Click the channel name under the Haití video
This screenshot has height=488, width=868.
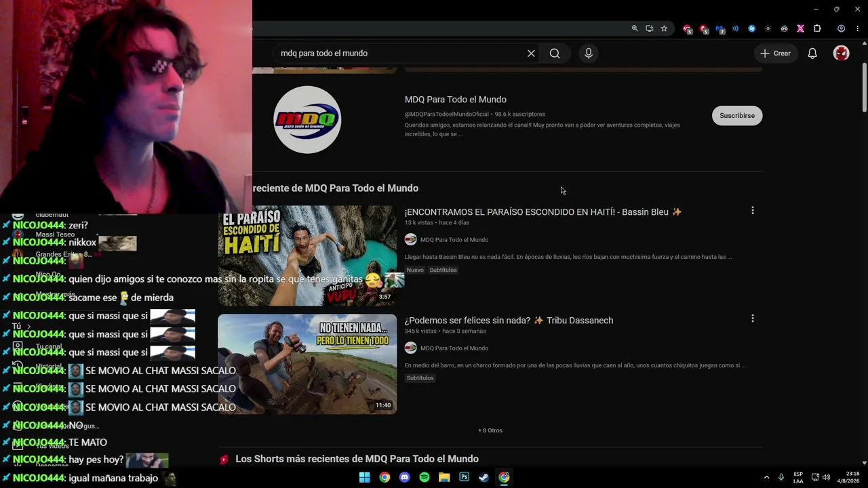454,240
